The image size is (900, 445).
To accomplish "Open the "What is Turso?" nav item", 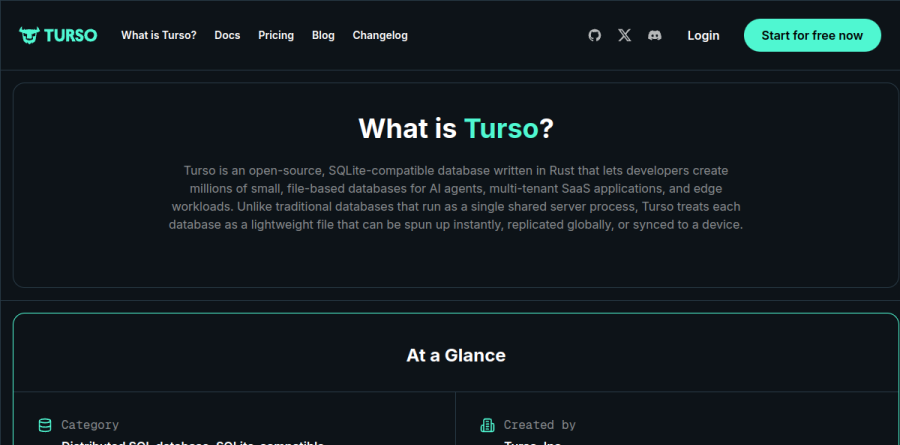I will point(158,35).
